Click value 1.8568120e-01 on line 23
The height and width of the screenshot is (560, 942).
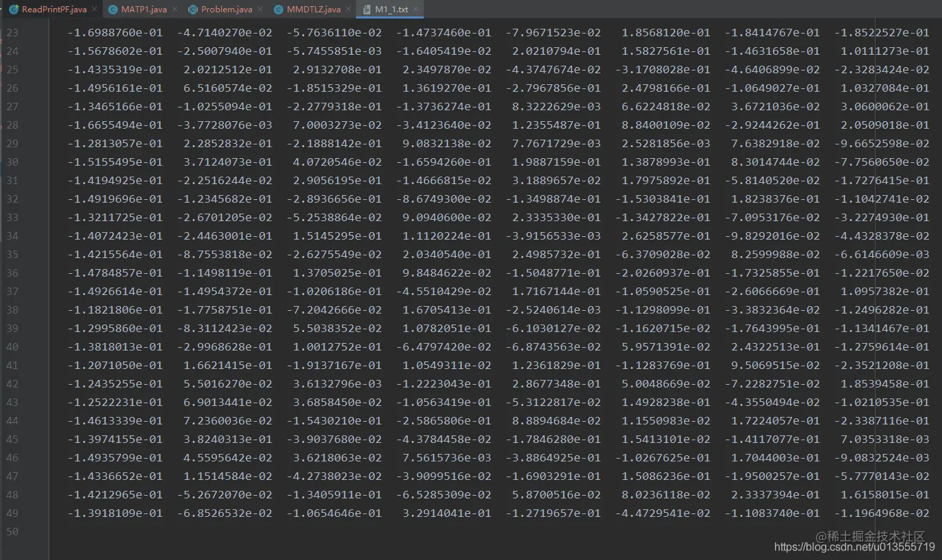click(666, 33)
